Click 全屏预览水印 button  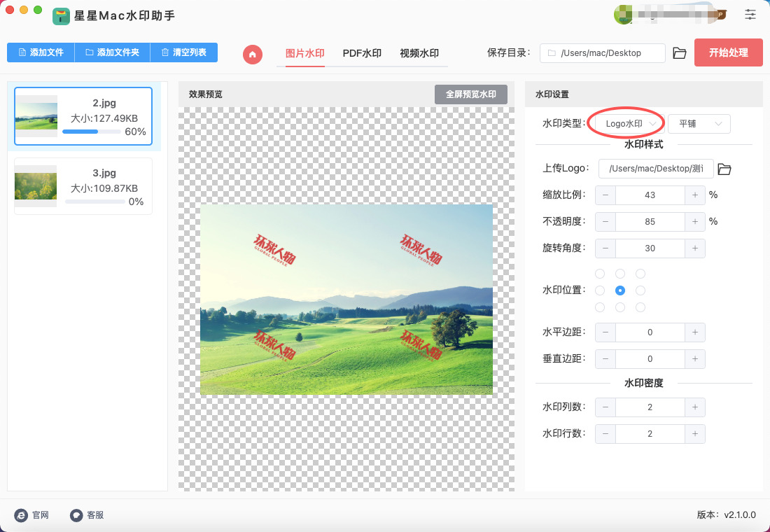470,94
